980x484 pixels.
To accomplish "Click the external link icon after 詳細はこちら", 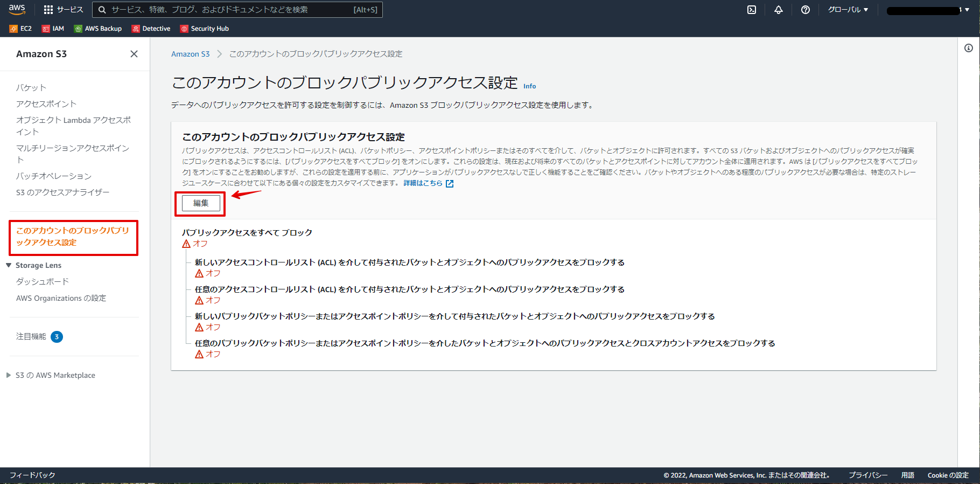I will click(x=450, y=184).
